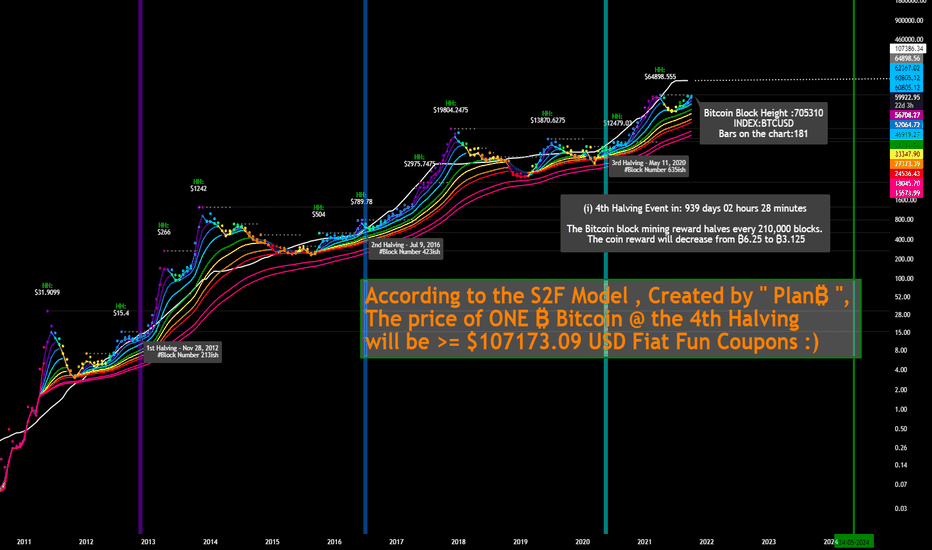Screen dimensions: 932x550
Task: Click the HH $15.4 label
Action: point(121,309)
